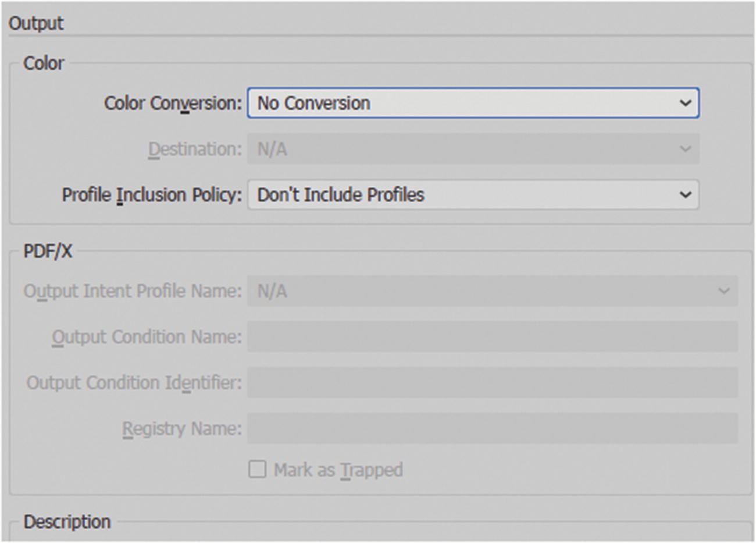Enable the Mark as Trapped checkbox
The width and height of the screenshot is (756, 543).
point(257,469)
